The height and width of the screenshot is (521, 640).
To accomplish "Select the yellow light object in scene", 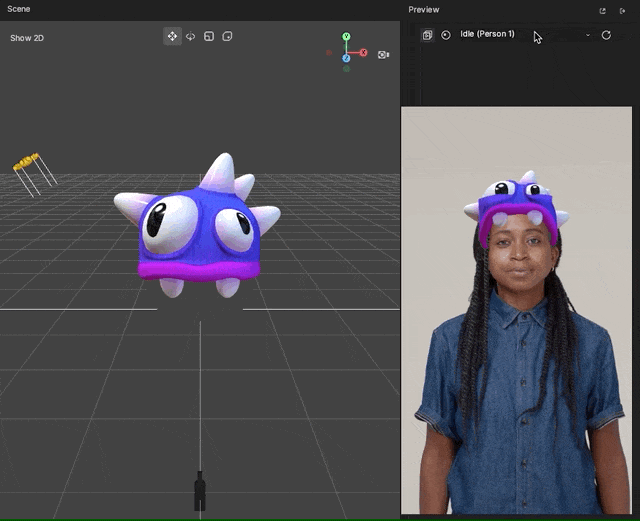I will coord(26,162).
